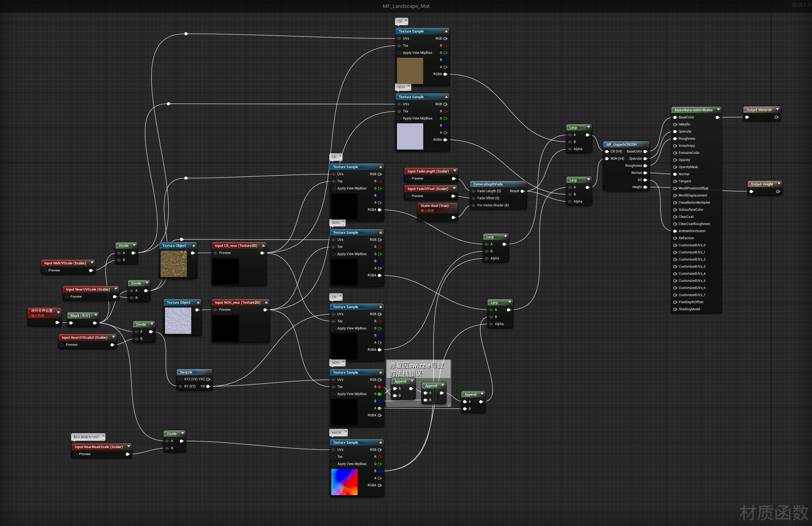812x526 pixels.
Task: Click BaseColor output pin on MF_UnpackCRCOH
Action: tap(645, 151)
